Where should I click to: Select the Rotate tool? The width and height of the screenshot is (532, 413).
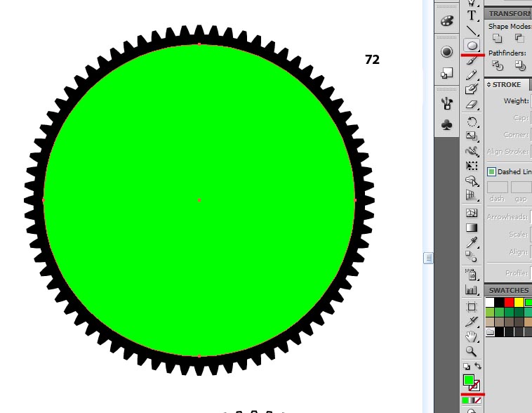471,122
